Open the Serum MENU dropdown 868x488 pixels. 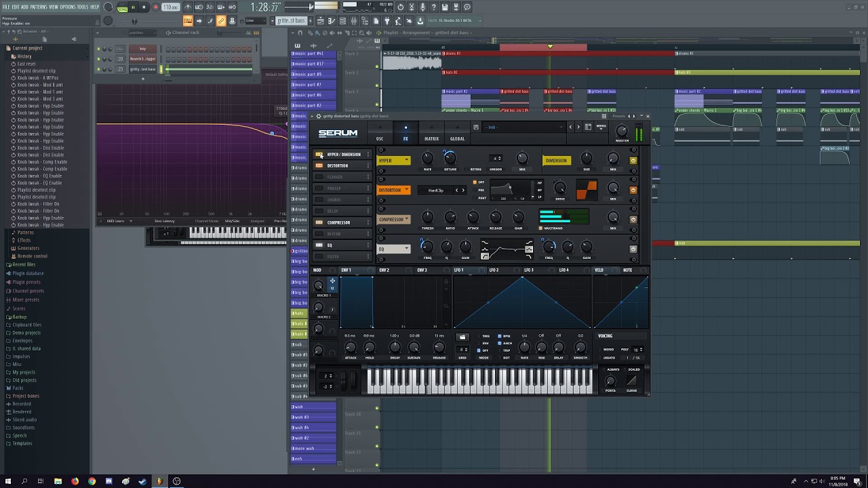[x=601, y=127]
